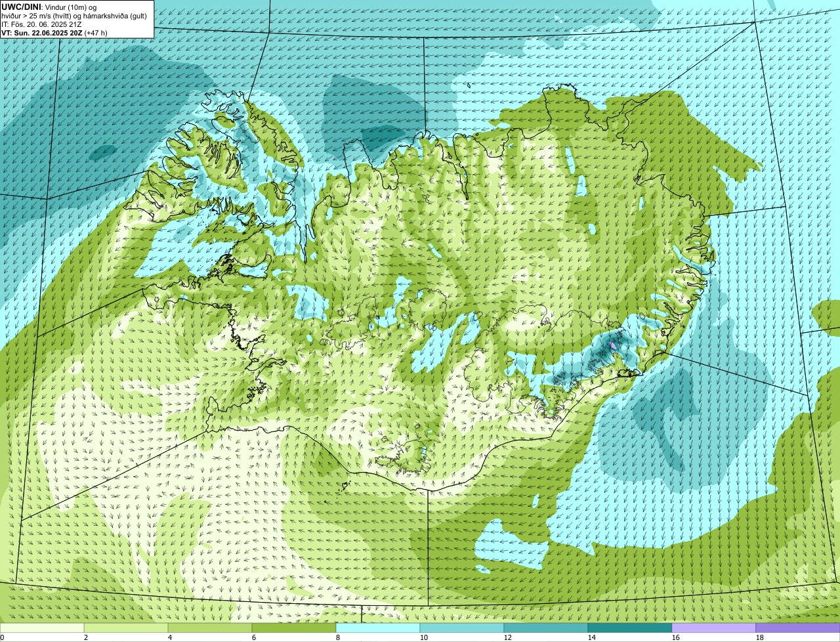Click the init time 'IT: Fös. 20. 06. 2025 21Z'
Image resolution: width=840 pixels, height=642 pixels.
pos(42,24)
